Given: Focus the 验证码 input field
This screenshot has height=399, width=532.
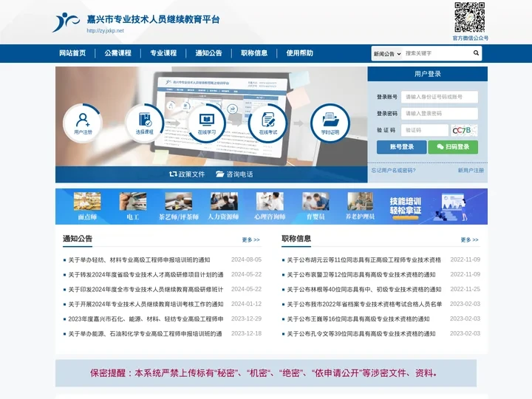Looking at the screenshot, I should tap(425, 130).
